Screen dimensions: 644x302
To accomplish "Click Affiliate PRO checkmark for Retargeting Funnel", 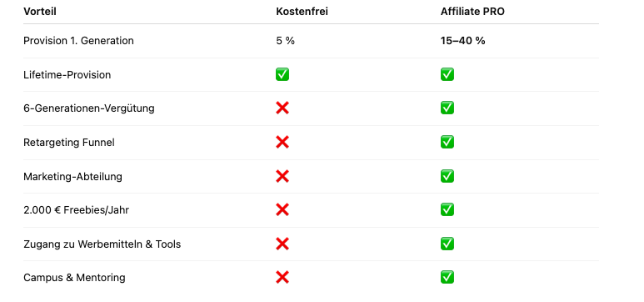I will tap(447, 143).
